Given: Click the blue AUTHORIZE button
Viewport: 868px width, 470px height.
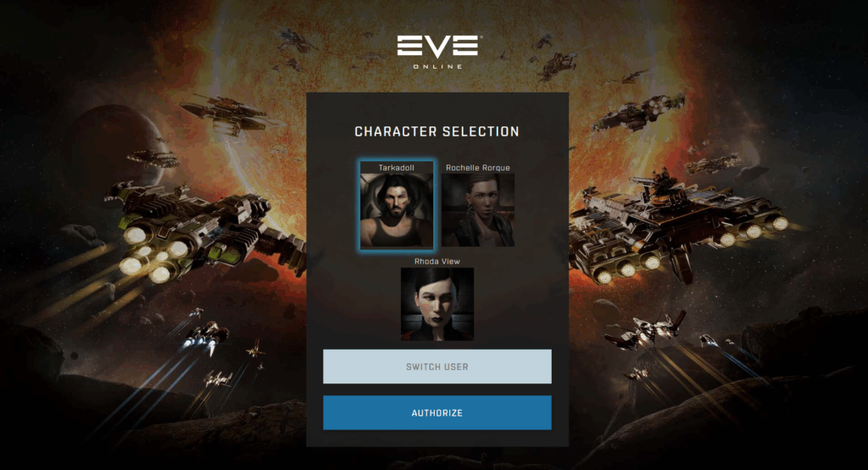Looking at the screenshot, I should click(437, 412).
